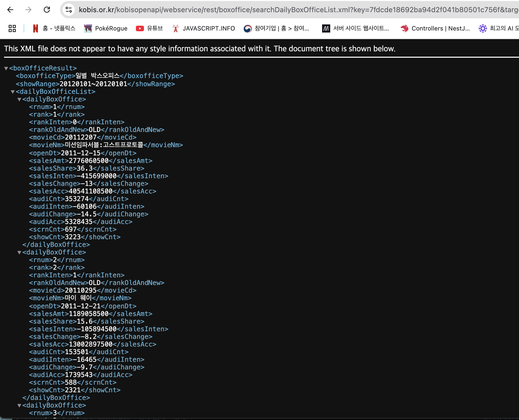Click audiAcc value 5328435
Image resolution: width=519 pixels, height=420 pixels.
[x=79, y=222]
